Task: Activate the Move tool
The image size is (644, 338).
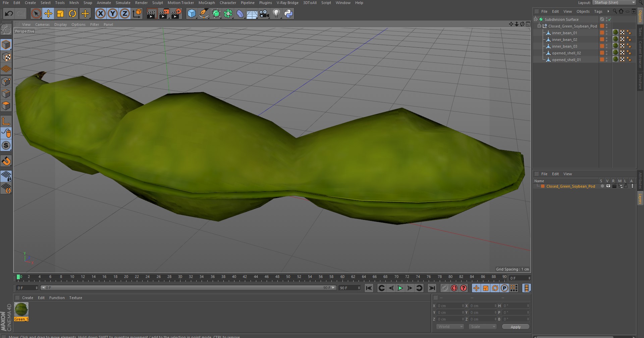Action: (x=48, y=14)
